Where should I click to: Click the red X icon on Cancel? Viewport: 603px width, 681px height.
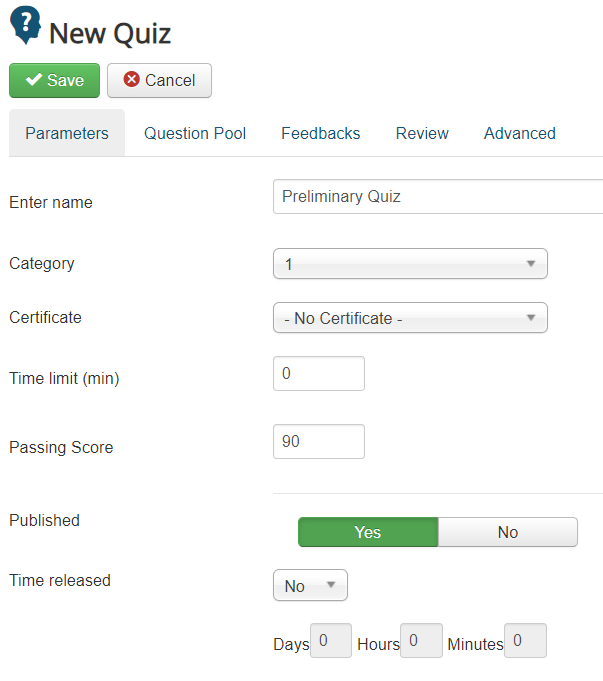pyautogui.click(x=131, y=81)
